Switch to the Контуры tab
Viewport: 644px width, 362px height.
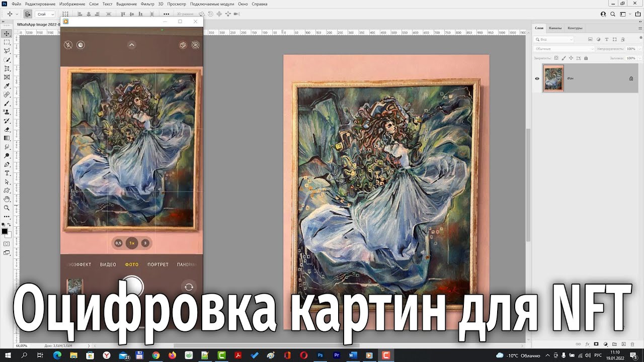click(x=575, y=28)
